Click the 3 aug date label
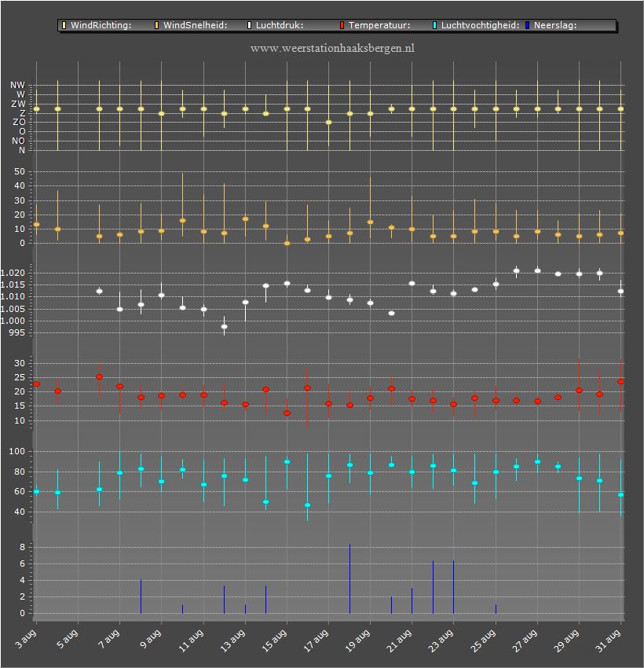 27,639
